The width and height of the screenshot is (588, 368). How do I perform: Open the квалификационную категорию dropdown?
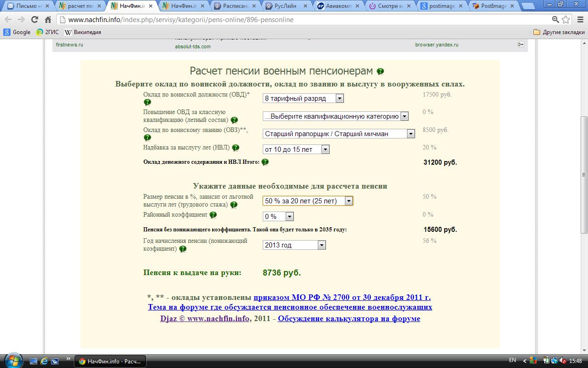(x=335, y=116)
